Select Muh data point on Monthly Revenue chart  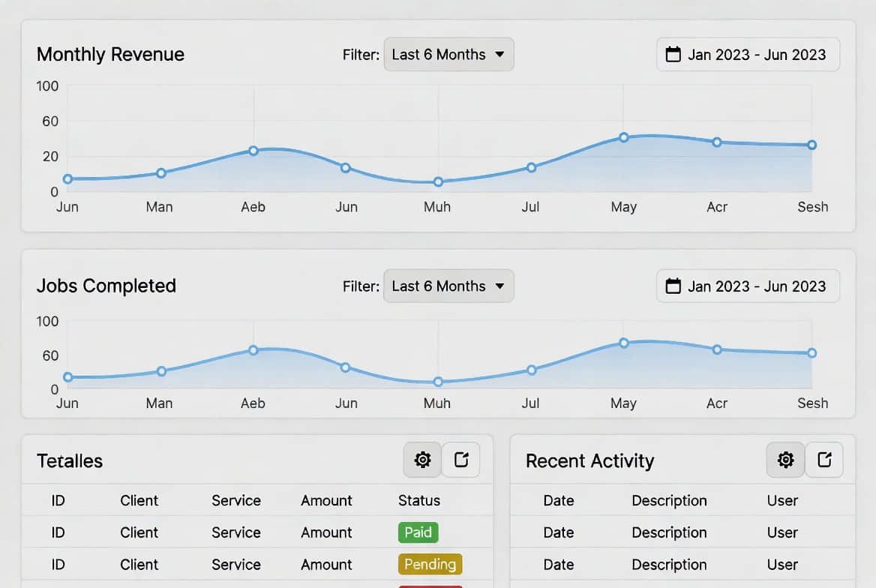point(438,181)
